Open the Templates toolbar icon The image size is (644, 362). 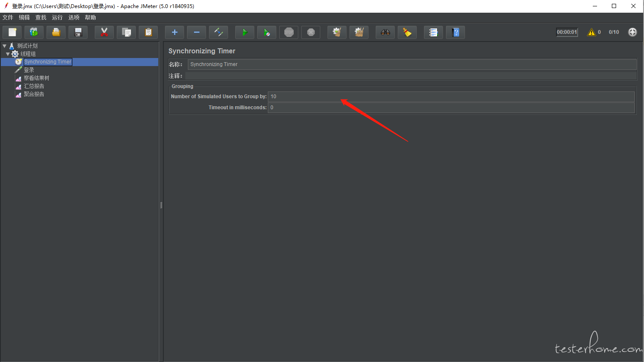(x=34, y=32)
